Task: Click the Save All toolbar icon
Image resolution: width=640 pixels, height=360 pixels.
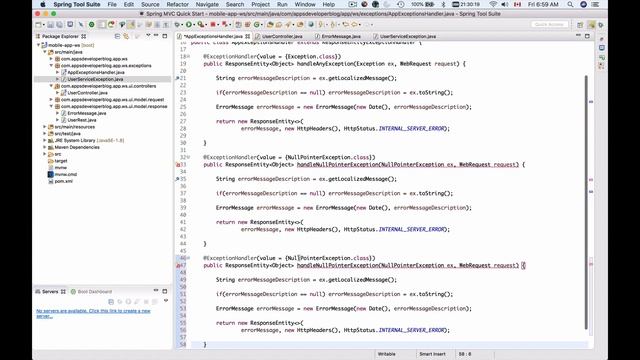Action: (x=60, y=25)
